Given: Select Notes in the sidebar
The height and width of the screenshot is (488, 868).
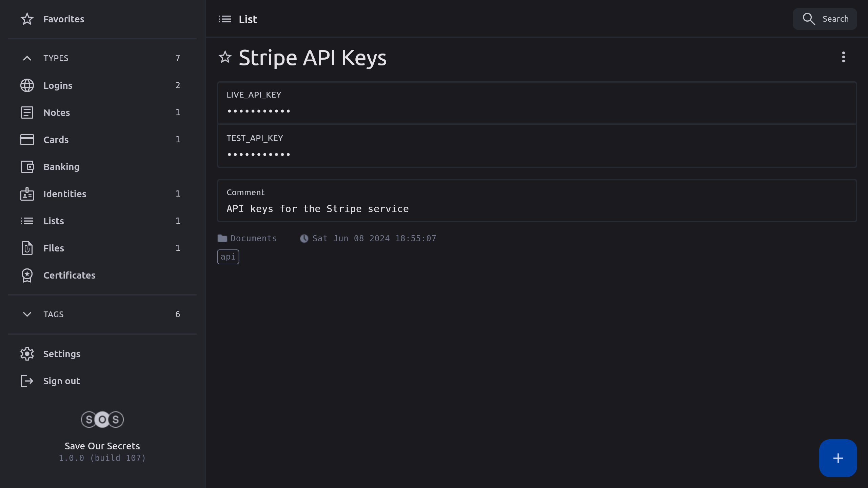Looking at the screenshot, I should click(x=57, y=113).
